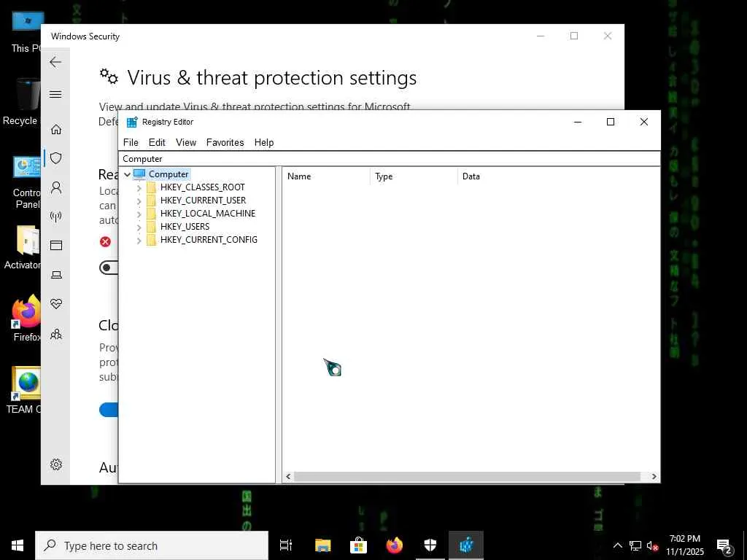Expand the HKEY_LOCAL_MACHINE key
This screenshot has width=747, height=560.
139,214
